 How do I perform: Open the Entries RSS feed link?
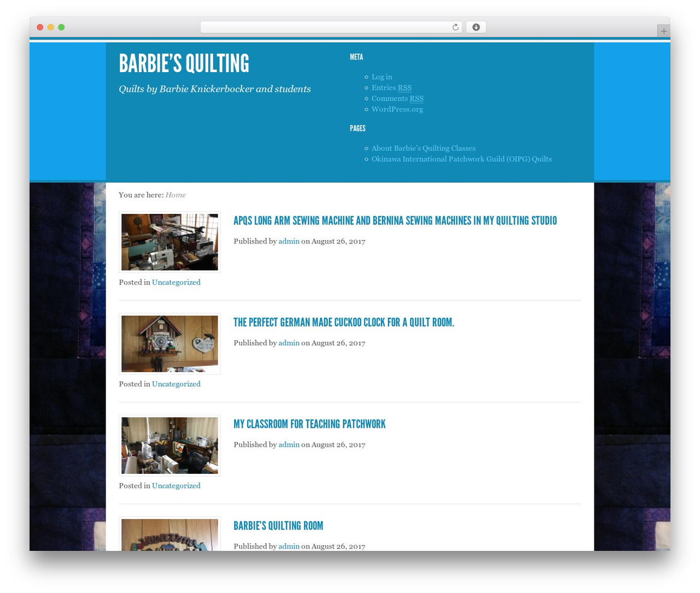tap(392, 88)
